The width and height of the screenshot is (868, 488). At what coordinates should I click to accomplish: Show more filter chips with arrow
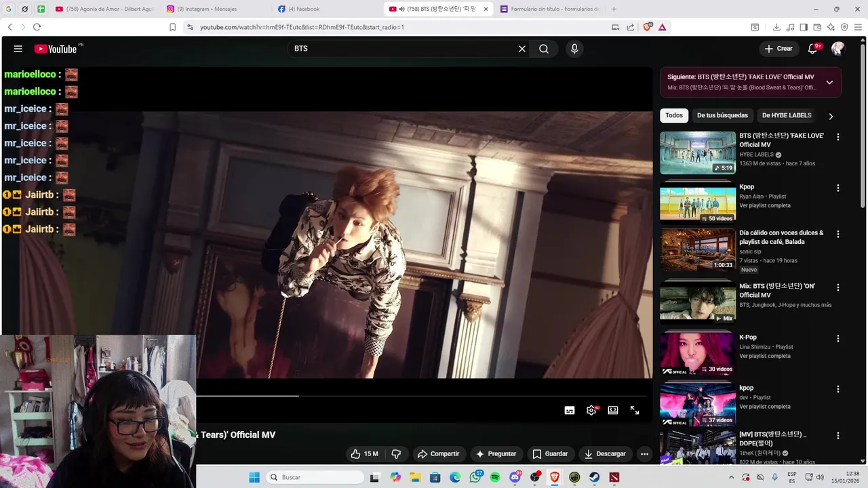point(831,116)
